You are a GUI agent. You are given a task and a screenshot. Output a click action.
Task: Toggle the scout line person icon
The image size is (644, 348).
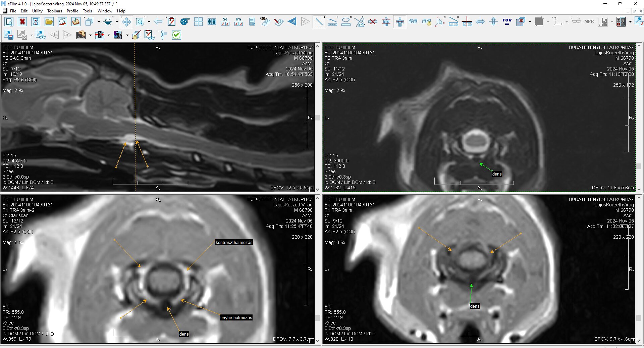point(386,22)
